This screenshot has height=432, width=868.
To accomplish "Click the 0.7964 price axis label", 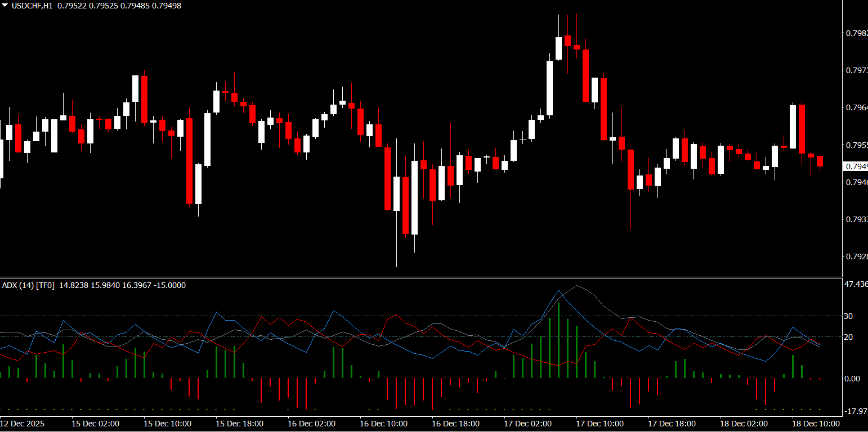I will (856, 107).
